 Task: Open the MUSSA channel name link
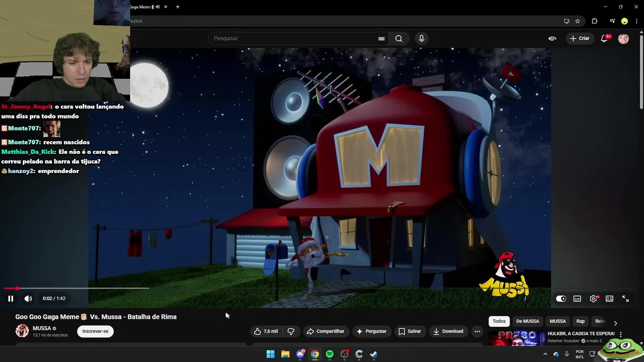42,328
